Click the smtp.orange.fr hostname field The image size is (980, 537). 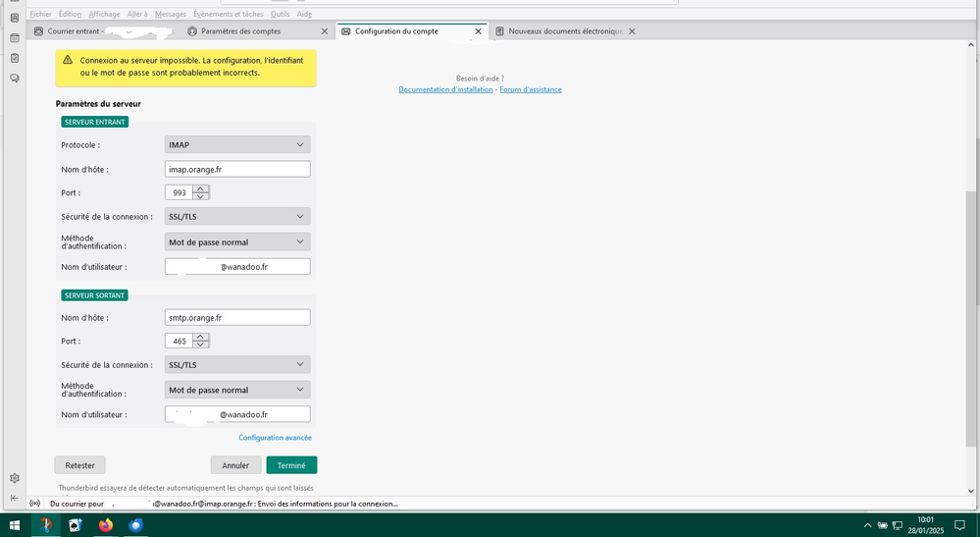[x=237, y=317]
